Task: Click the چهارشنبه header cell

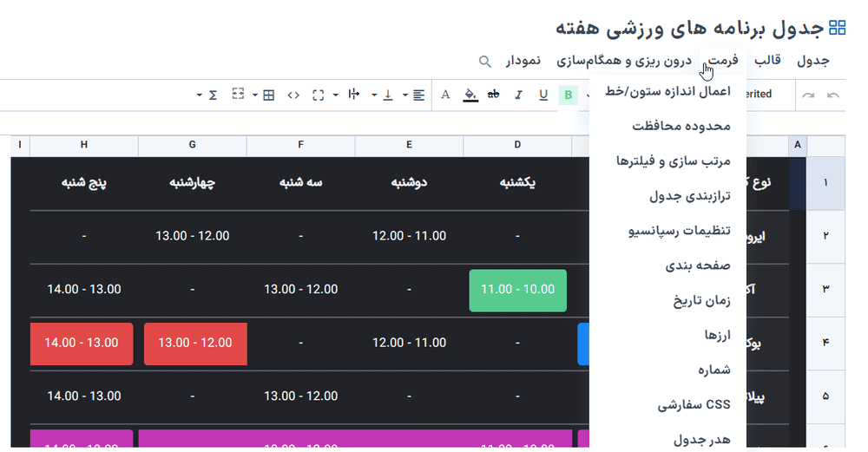Action: click(x=192, y=182)
